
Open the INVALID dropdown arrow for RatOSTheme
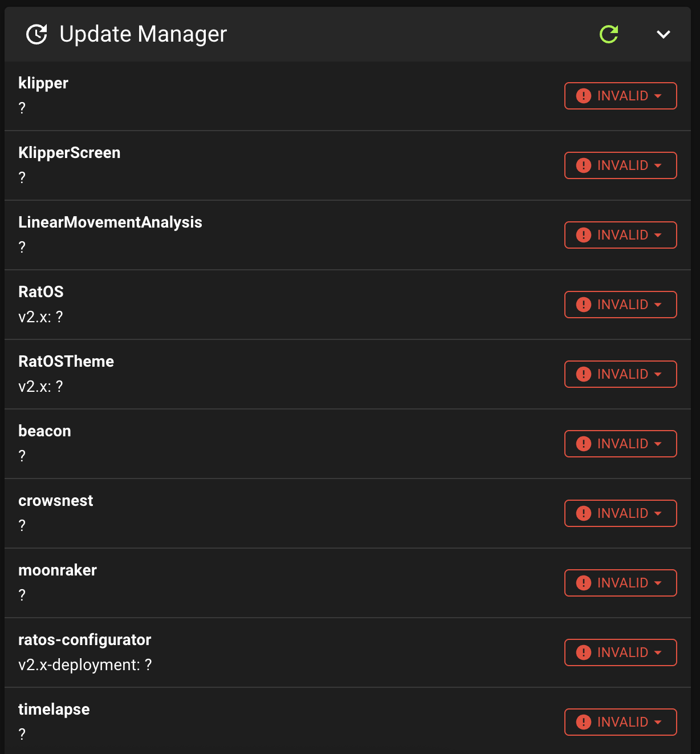pyautogui.click(x=658, y=375)
